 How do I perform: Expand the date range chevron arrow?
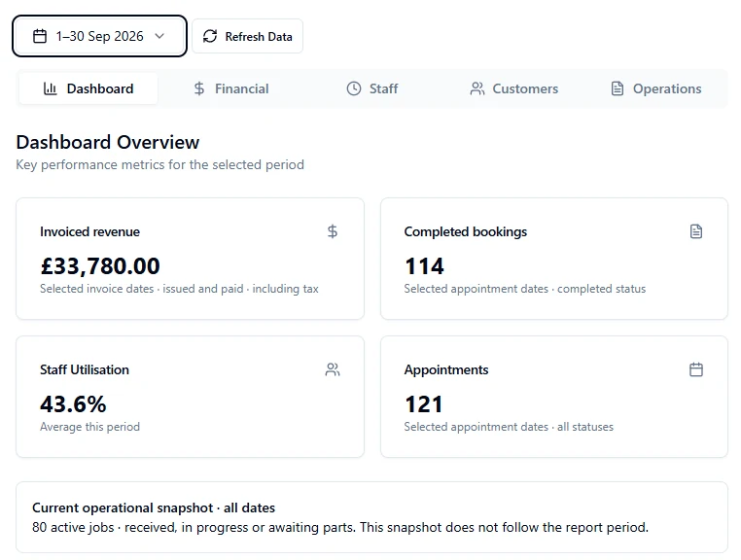[159, 36]
